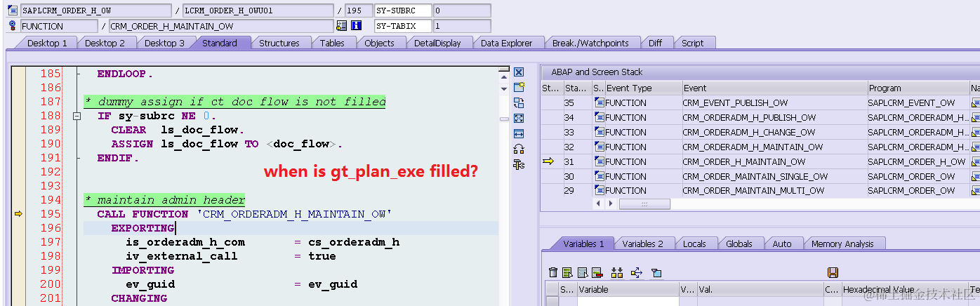This screenshot has height=306, width=980.
Task: Switch to the Desktop 1 tab
Action: point(46,43)
